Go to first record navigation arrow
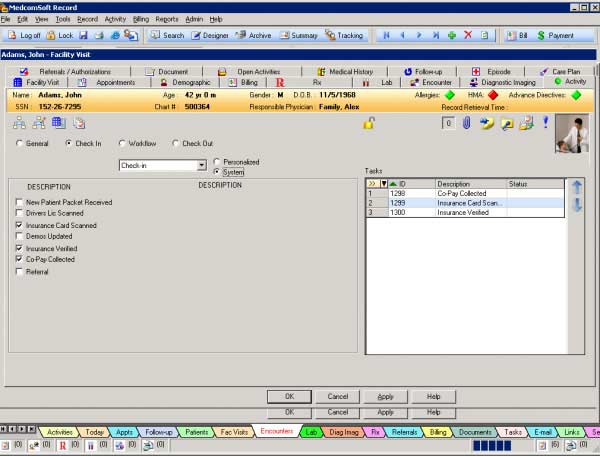 coord(386,36)
